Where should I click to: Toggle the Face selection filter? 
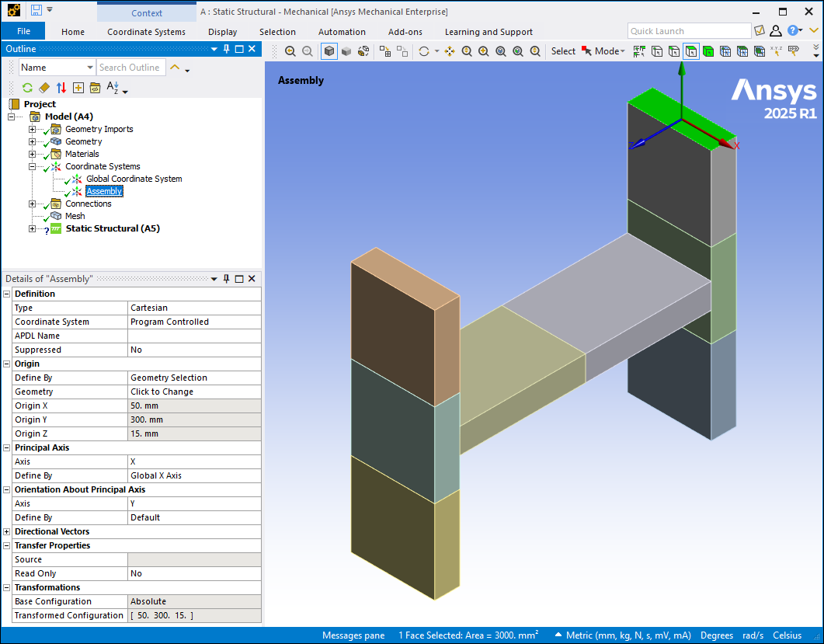pos(691,50)
